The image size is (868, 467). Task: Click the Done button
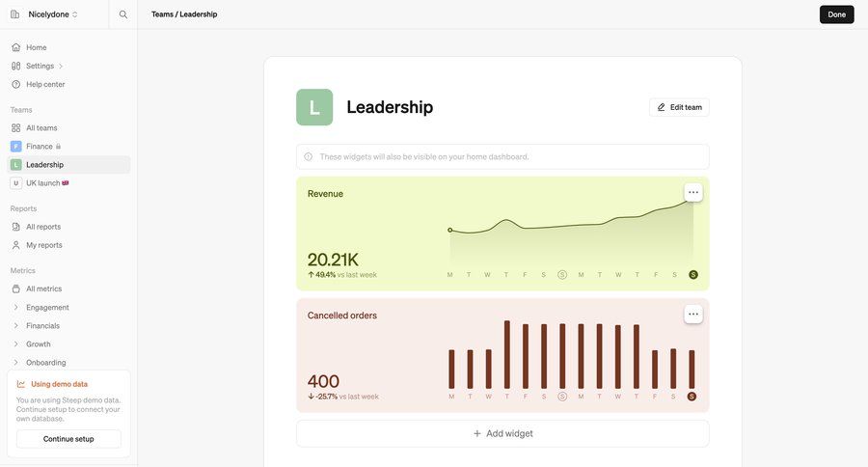coord(836,14)
